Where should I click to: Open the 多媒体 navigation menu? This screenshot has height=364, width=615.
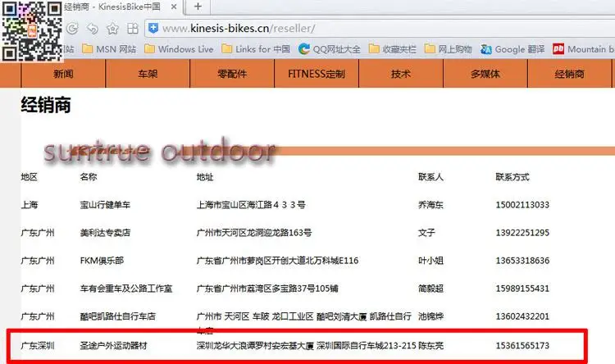[x=485, y=73]
